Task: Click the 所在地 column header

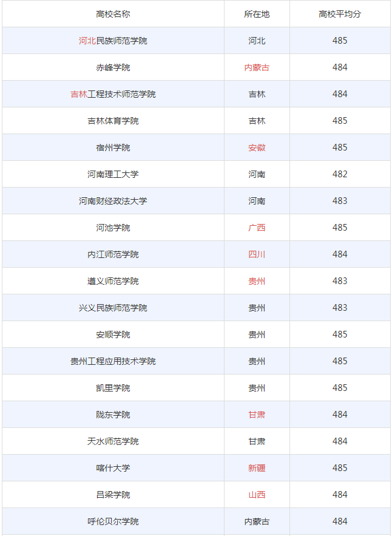Action: [x=257, y=14]
